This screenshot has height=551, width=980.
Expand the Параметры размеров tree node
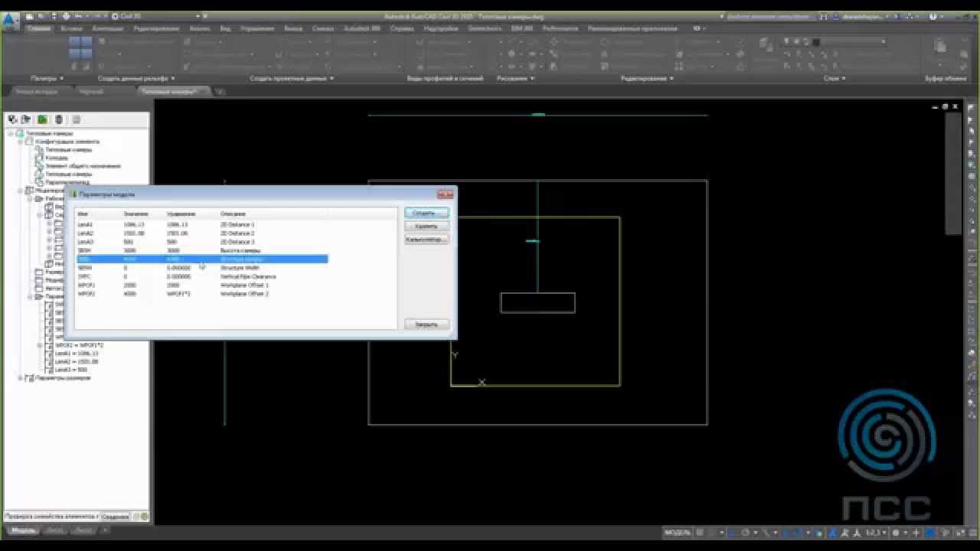(x=21, y=378)
